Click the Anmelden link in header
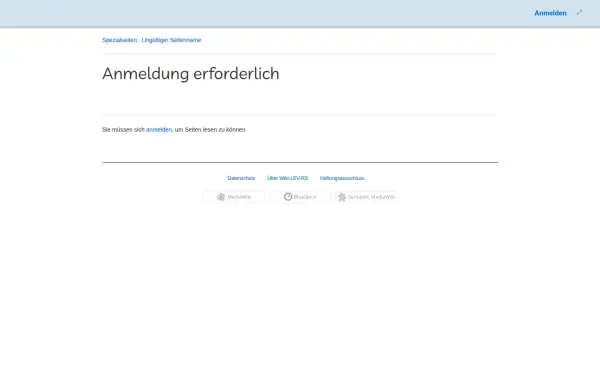 550,13
